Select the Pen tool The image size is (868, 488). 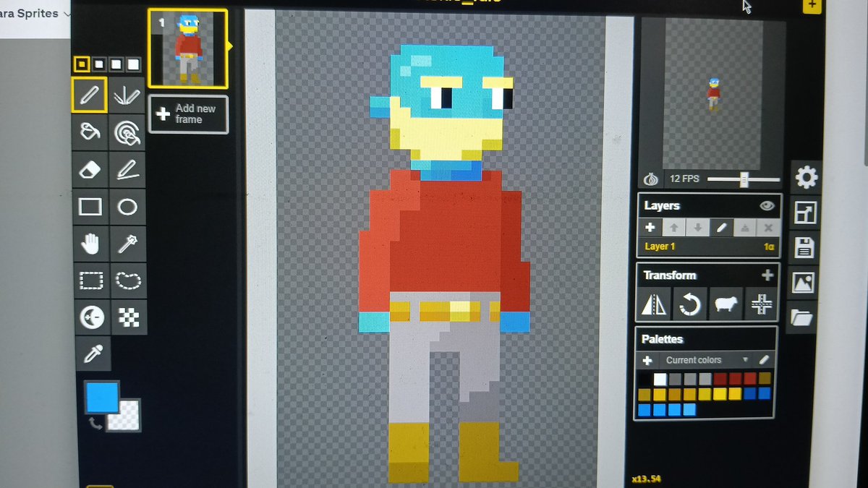tap(89, 95)
